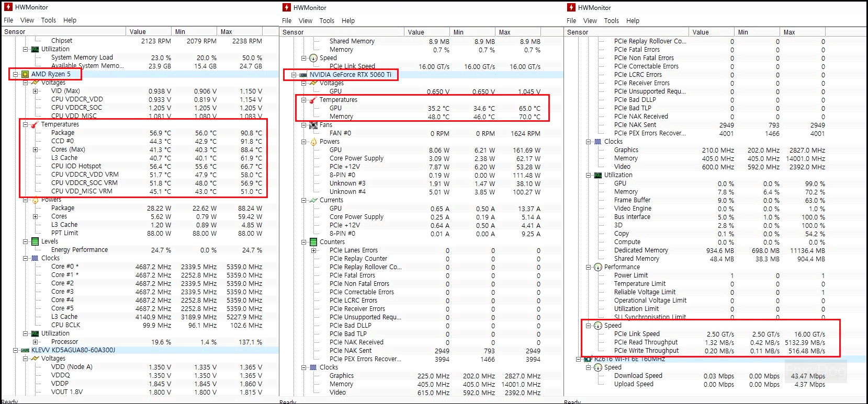
Task: Open the View menu in left window
Action: coord(27,20)
